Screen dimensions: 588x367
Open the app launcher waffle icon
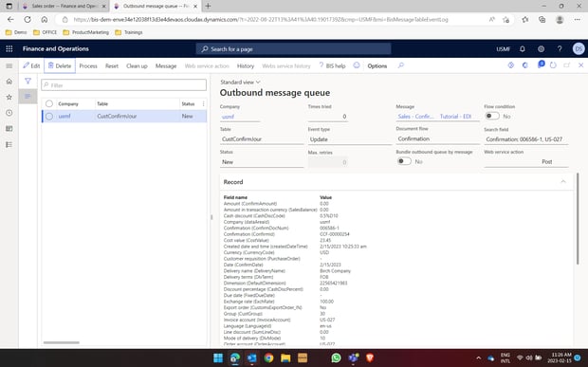coord(9,48)
